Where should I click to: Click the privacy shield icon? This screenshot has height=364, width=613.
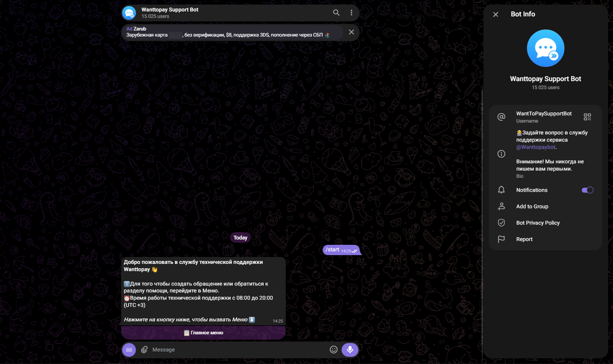pyautogui.click(x=501, y=223)
